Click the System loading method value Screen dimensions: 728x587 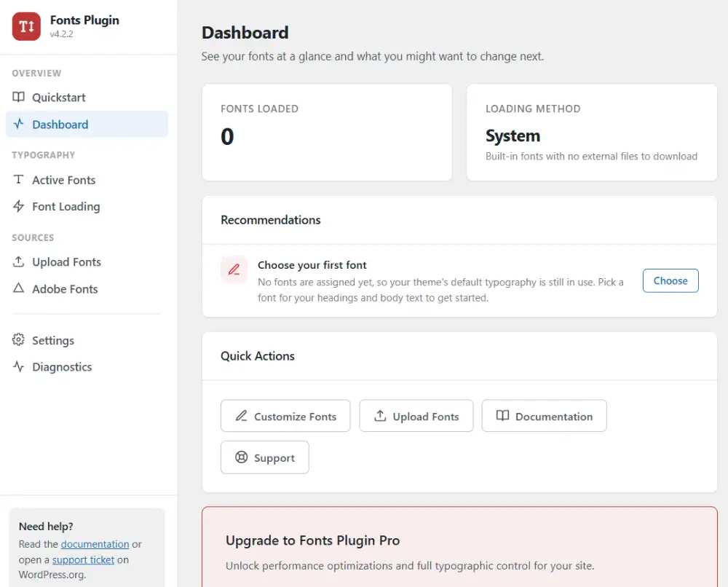pyautogui.click(x=513, y=135)
